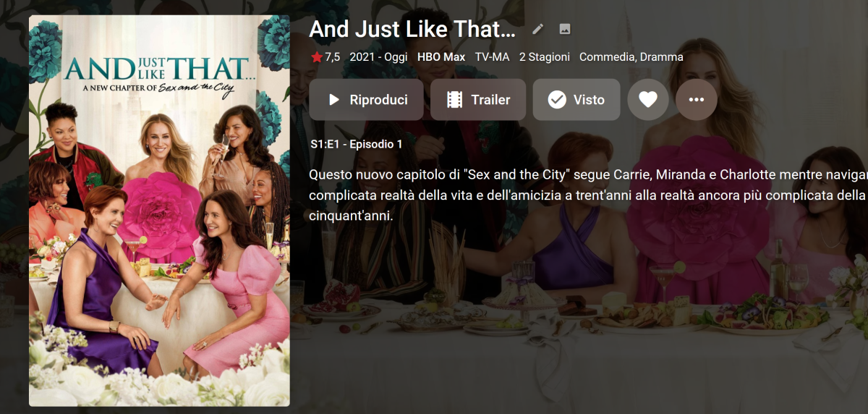This screenshot has height=414, width=868.
Task: Click the film strip icon on Trailer
Action: click(454, 100)
